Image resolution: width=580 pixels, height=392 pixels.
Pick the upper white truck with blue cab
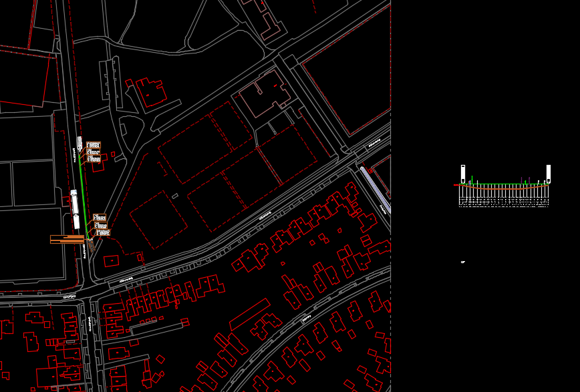pyautogui.click(x=74, y=202)
